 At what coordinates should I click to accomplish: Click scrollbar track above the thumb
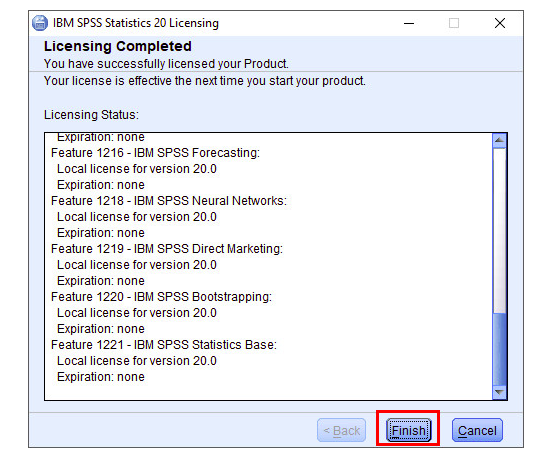pos(499,230)
